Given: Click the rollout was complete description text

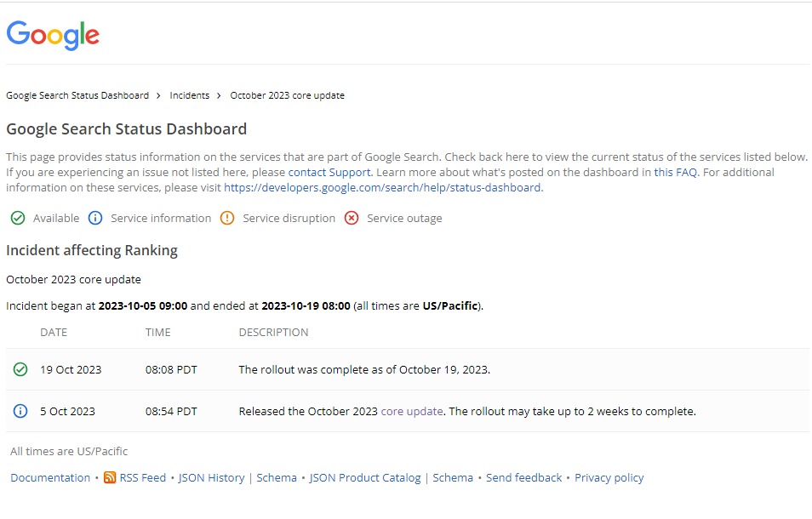Looking at the screenshot, I should click(364, 369).
